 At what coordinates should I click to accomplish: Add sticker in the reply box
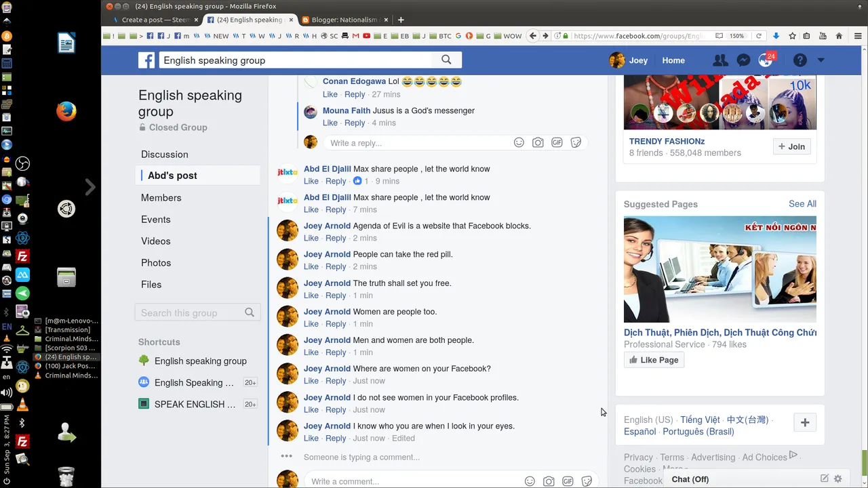(x=576, y=142)
